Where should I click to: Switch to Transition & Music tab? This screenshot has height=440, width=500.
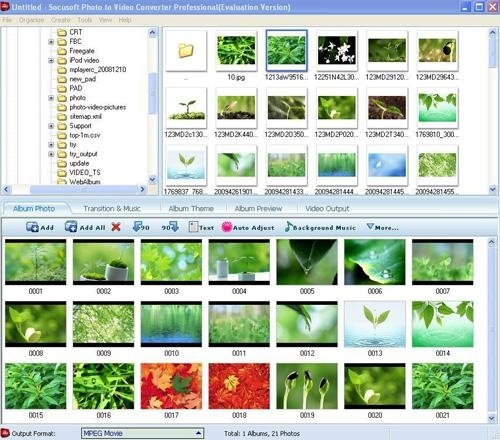tap(112, 209)
